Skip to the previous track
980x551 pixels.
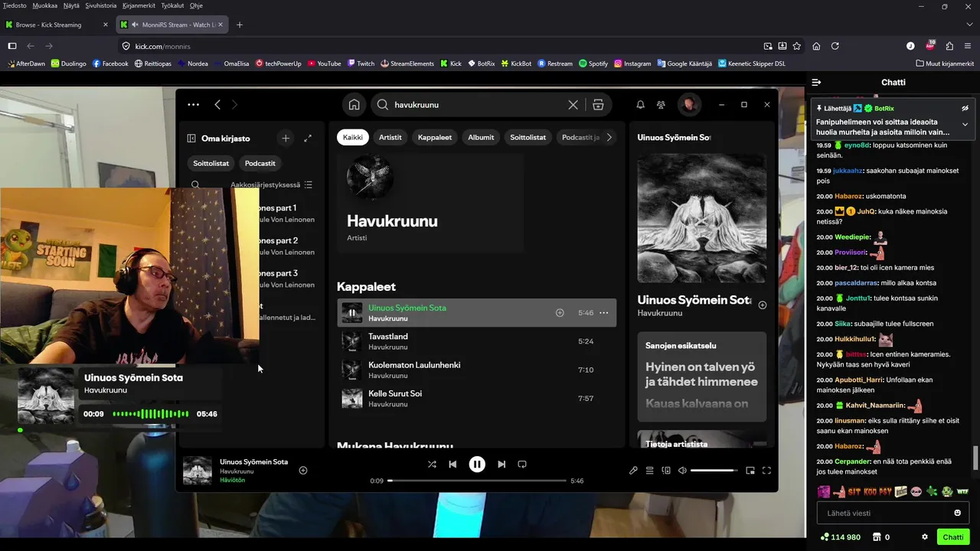452,465
